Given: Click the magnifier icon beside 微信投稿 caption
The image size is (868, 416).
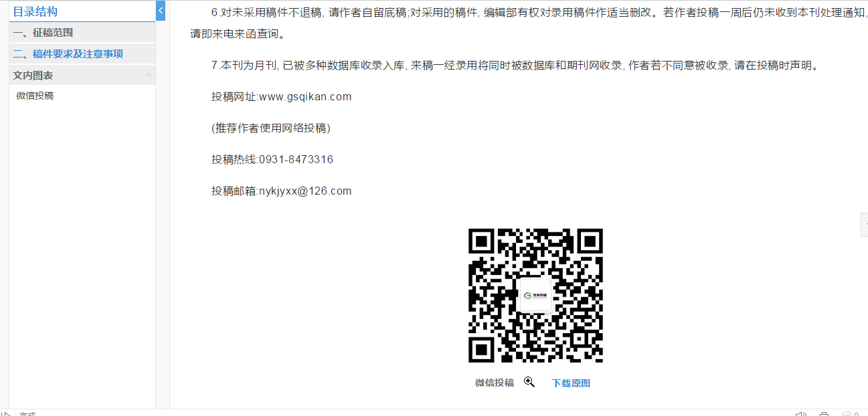Looking at the screenshot, I should [x=529, y=382].
